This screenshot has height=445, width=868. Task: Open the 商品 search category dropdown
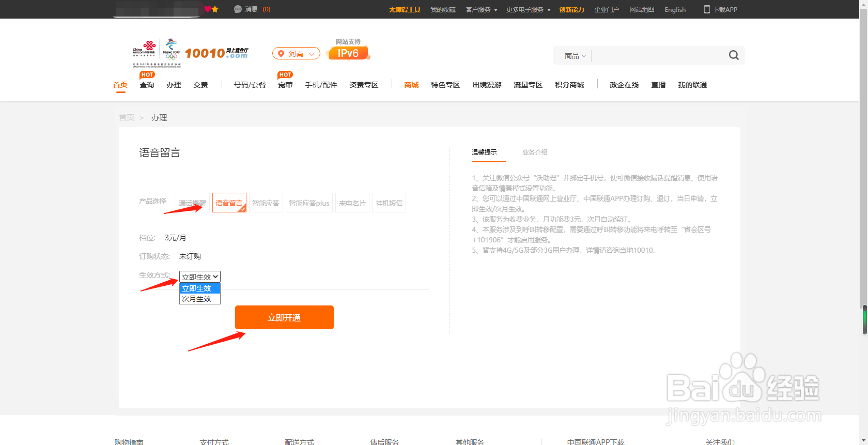pyautogui.click(x=575, y=56)
